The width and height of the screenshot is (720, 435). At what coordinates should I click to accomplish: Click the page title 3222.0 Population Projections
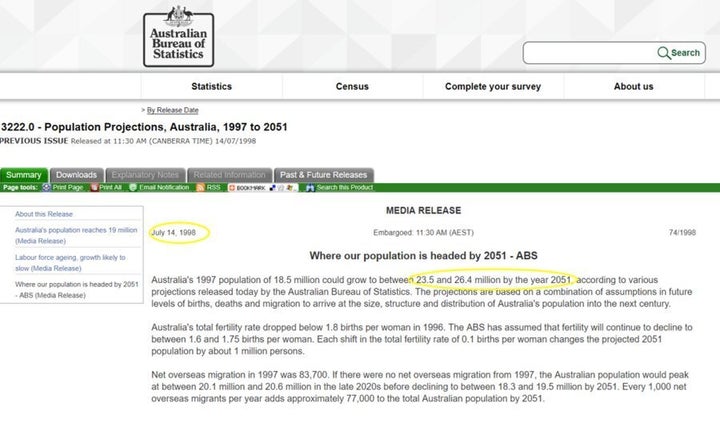144,127
